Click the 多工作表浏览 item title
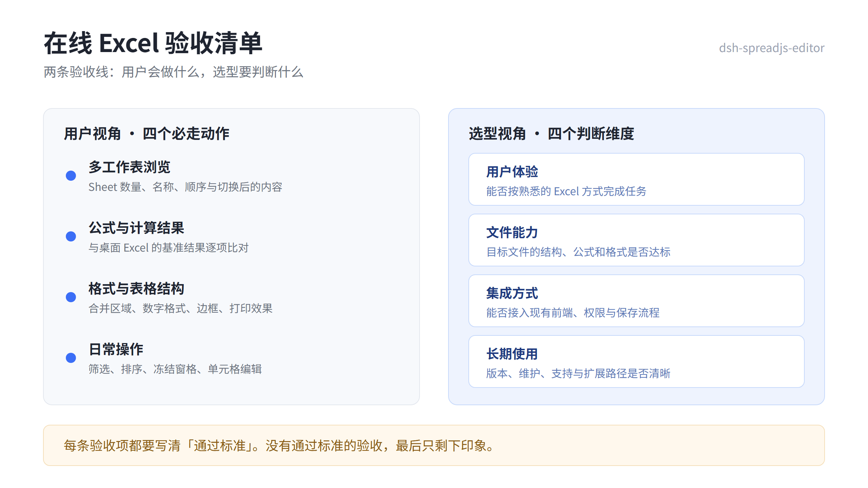The width and height of the screenshot is (868, 488). tap(129, 167)
